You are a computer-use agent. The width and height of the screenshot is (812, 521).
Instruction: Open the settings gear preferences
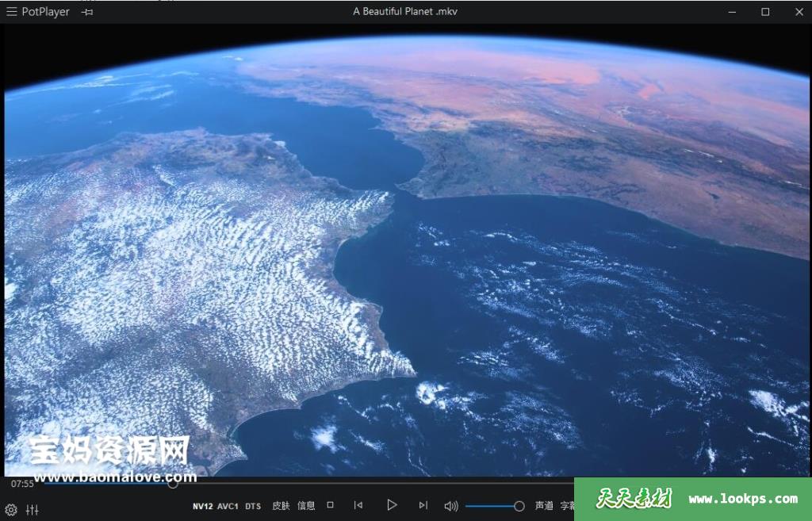tap(11, 510)
